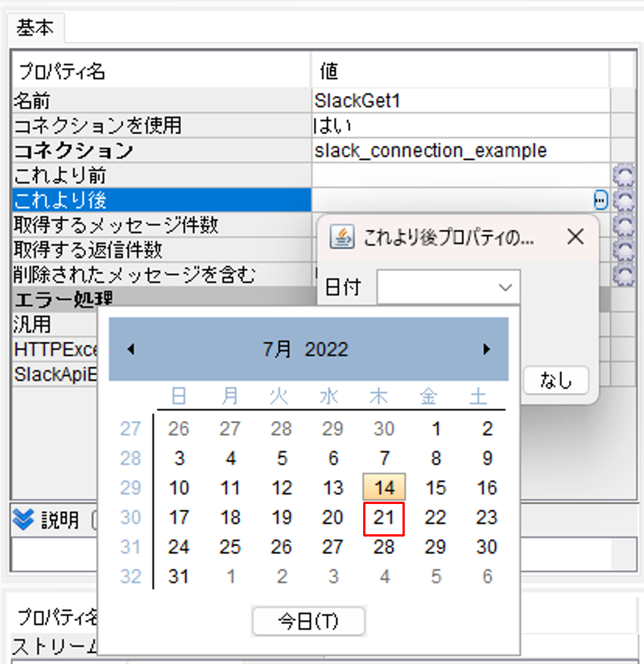This screenshot has height=664, width=644.
Task: Select July 14 highlighted today date
Action: pos(384,487)
